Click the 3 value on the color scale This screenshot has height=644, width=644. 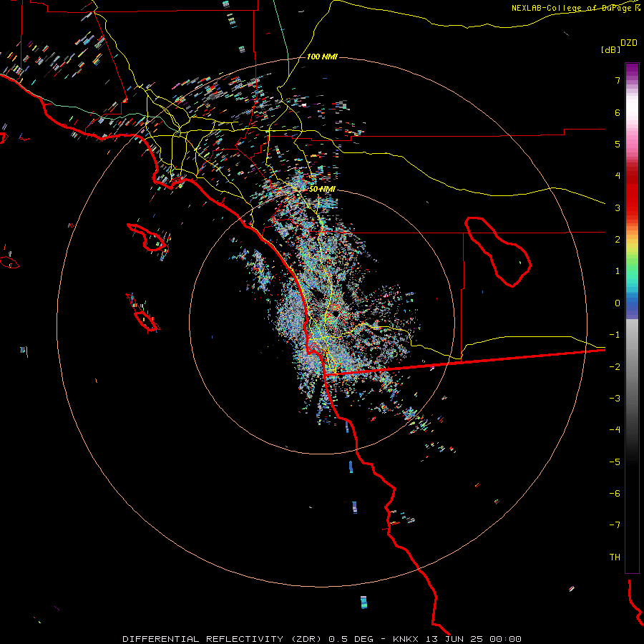click(x=618, y=208)
